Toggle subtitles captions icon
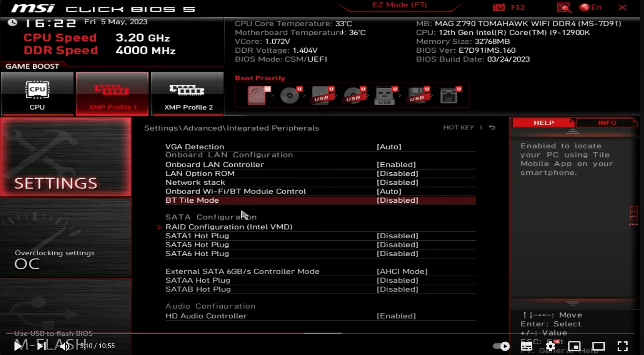The width and height of the screenshot is (644, 355). click(526, 346)
